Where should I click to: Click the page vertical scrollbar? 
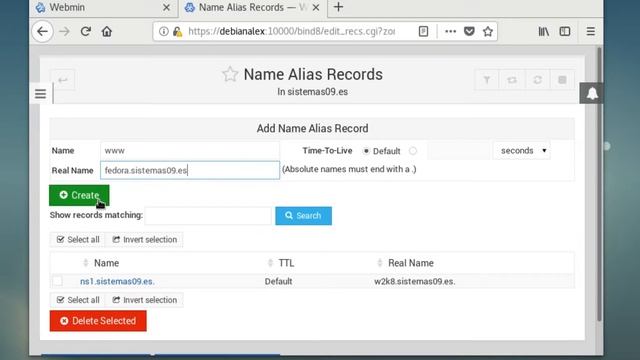click(599, 184)
